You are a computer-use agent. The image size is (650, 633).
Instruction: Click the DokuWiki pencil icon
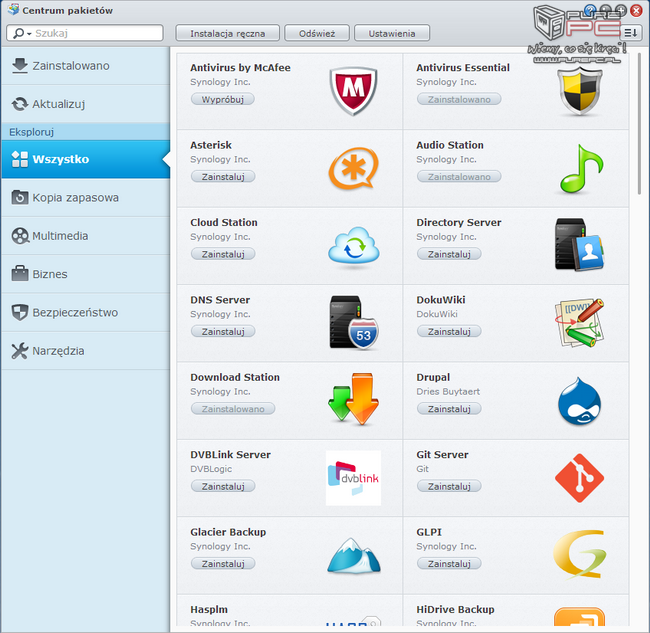tap(579, 323)
